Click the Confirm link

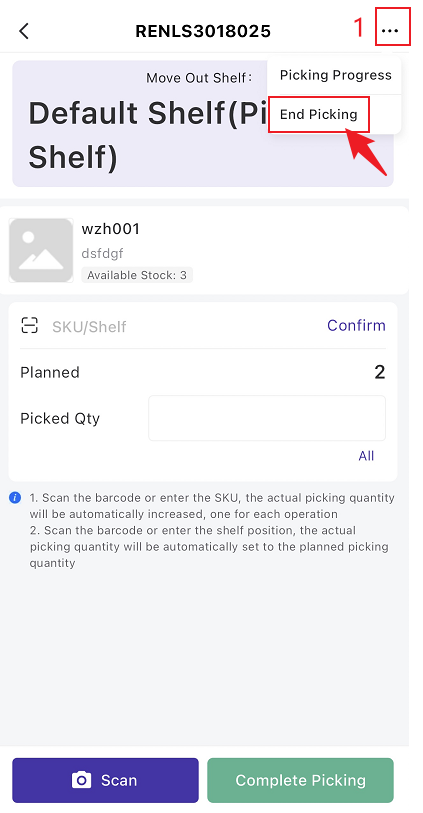tap(356, 325)
